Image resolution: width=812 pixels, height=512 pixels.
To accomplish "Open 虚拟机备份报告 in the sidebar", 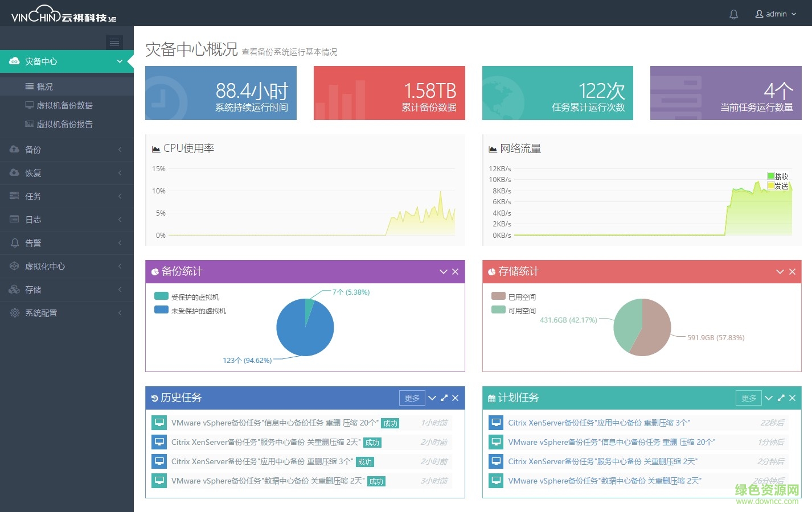I will pyautogui.click(x=64, y=124).
